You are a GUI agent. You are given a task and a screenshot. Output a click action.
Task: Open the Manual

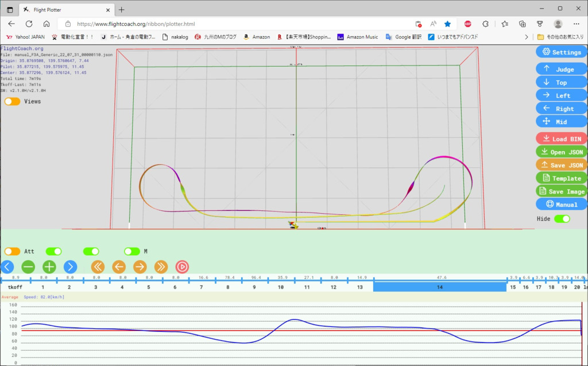coord(562,204)
